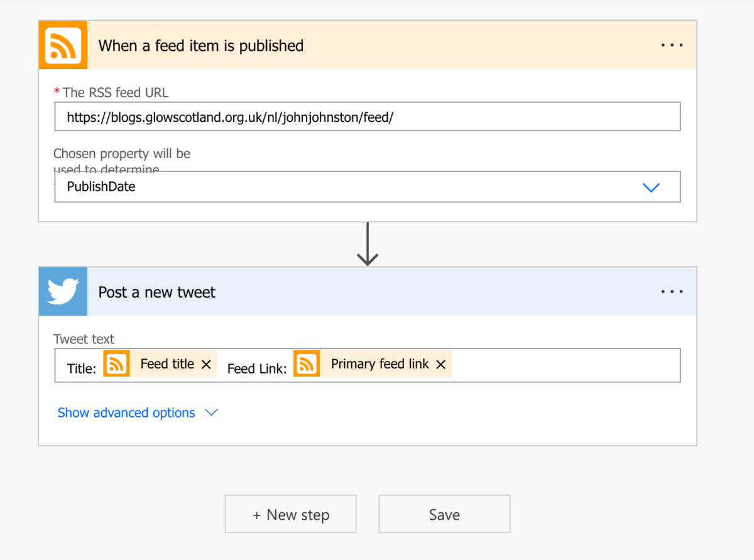Click inside the Tweet text field
Viewport: 754px width, 560px height.
(x=565, y=364)
